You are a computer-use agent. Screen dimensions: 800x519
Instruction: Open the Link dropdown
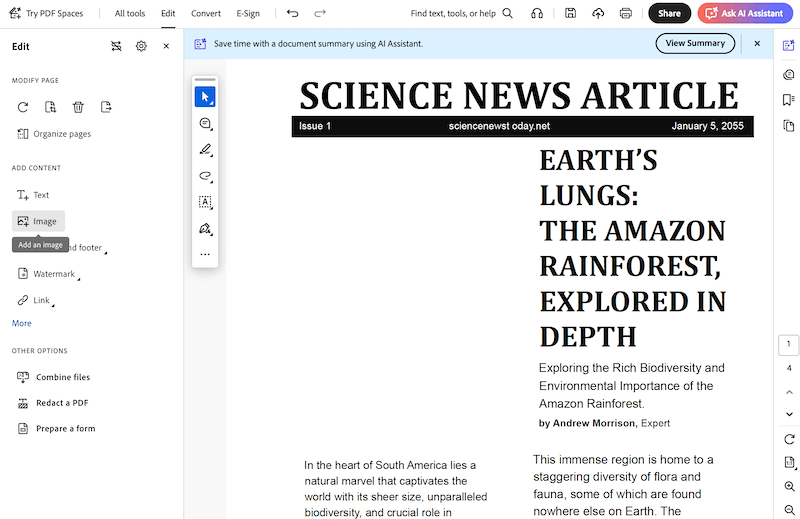coord(36,300)
